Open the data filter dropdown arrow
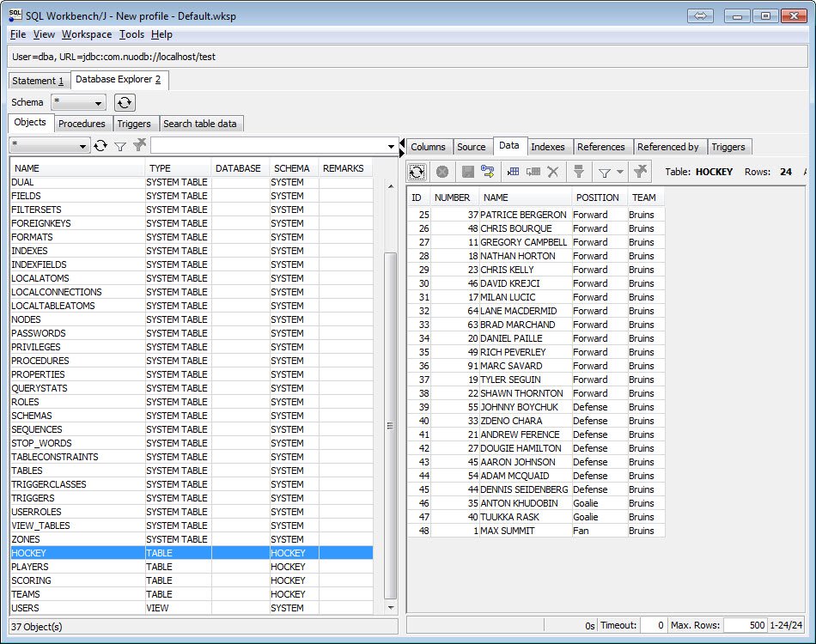The height and width of the screenshot is (644, 816). point(619,172)
